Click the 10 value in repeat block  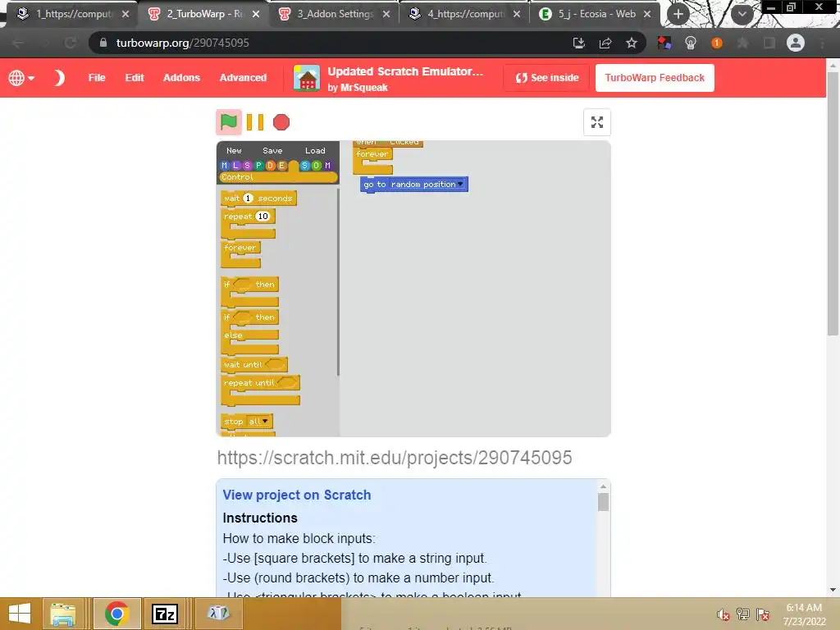pyautogui.click(x=262, y=217)
